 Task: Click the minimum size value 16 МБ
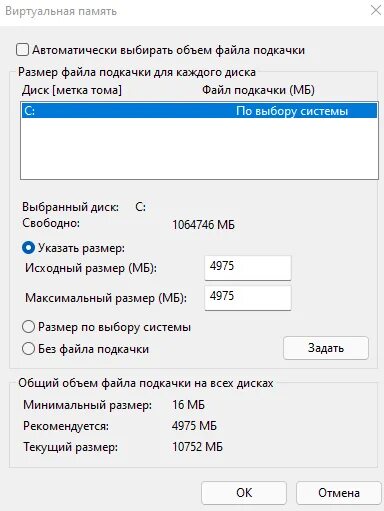[188, 405]
